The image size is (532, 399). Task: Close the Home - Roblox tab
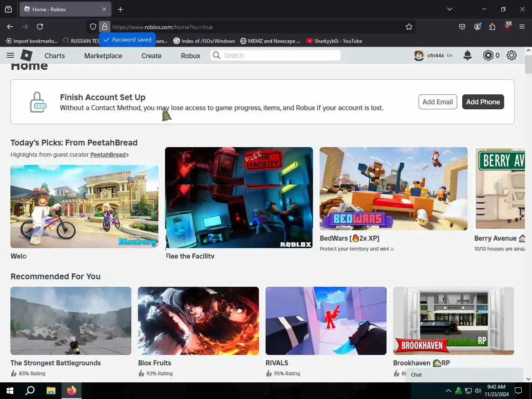(104, 9)
